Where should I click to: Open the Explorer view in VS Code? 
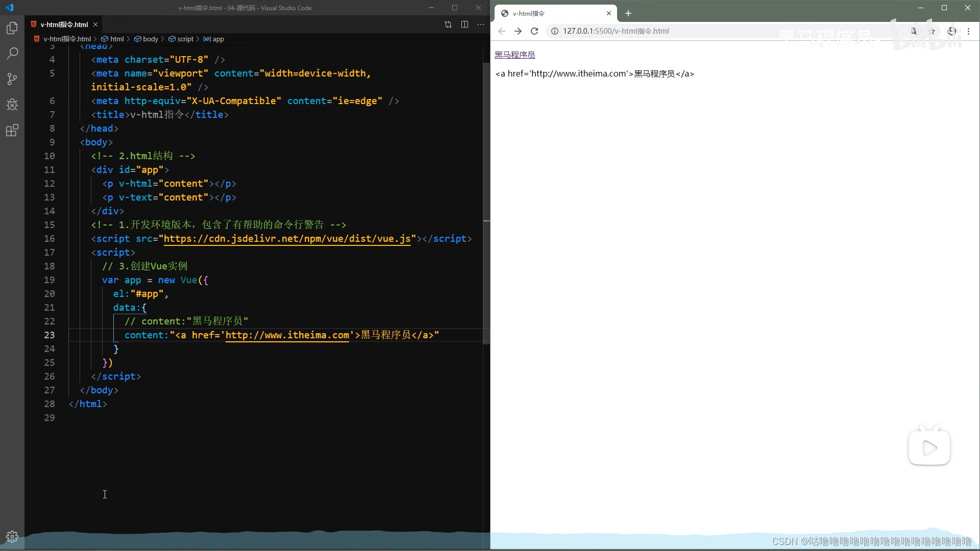pos(12,28)
